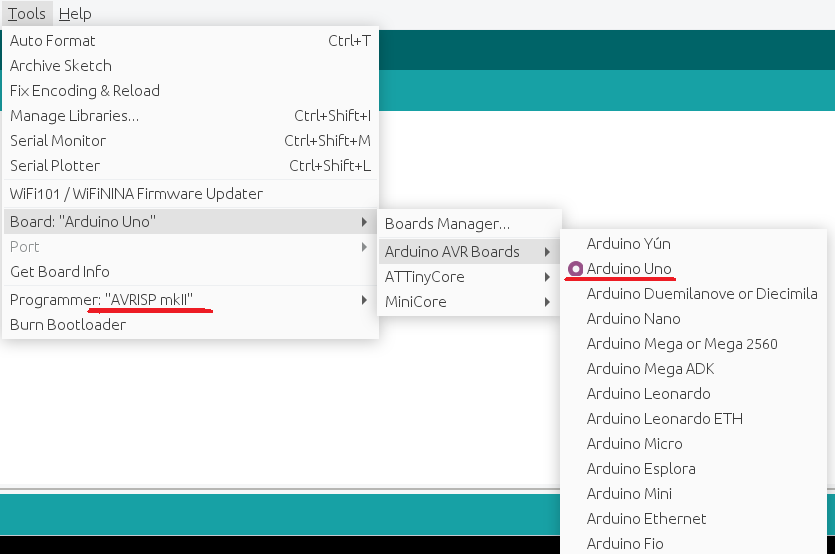Open the Help menu
This screenshot has width=835, height=554.
pos(75,13)
